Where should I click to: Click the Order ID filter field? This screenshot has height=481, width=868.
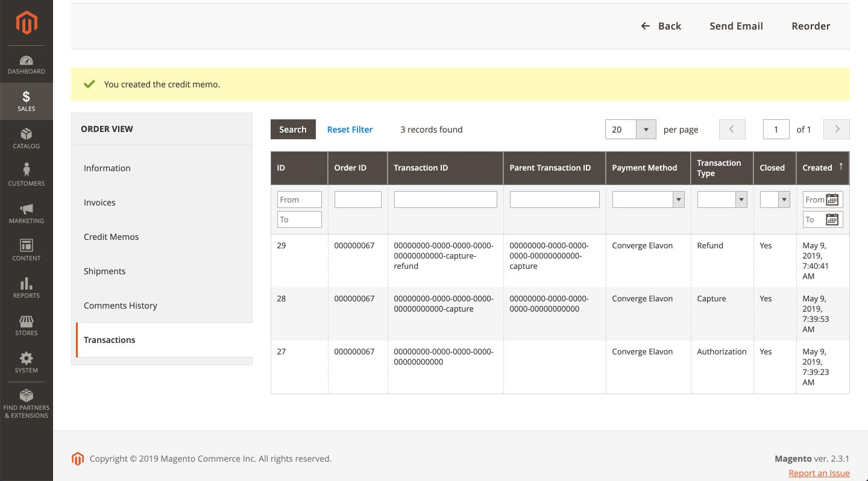coord(358,200)
